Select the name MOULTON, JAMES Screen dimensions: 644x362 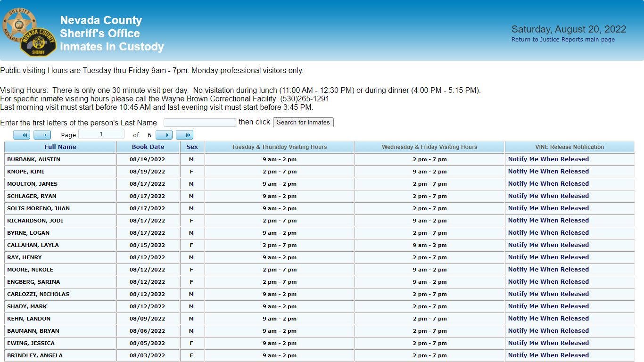pyautogui.click(x=32, y=184)
